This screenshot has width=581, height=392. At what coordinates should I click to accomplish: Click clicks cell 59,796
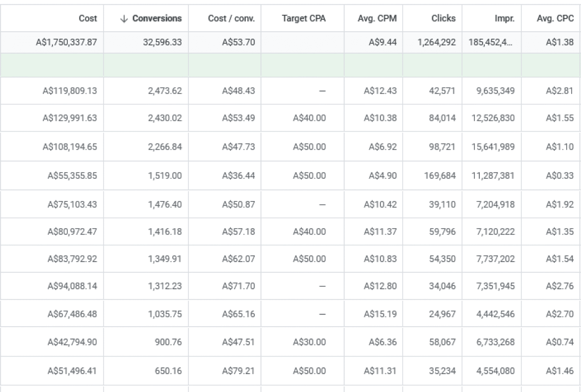tap(442, 232)
